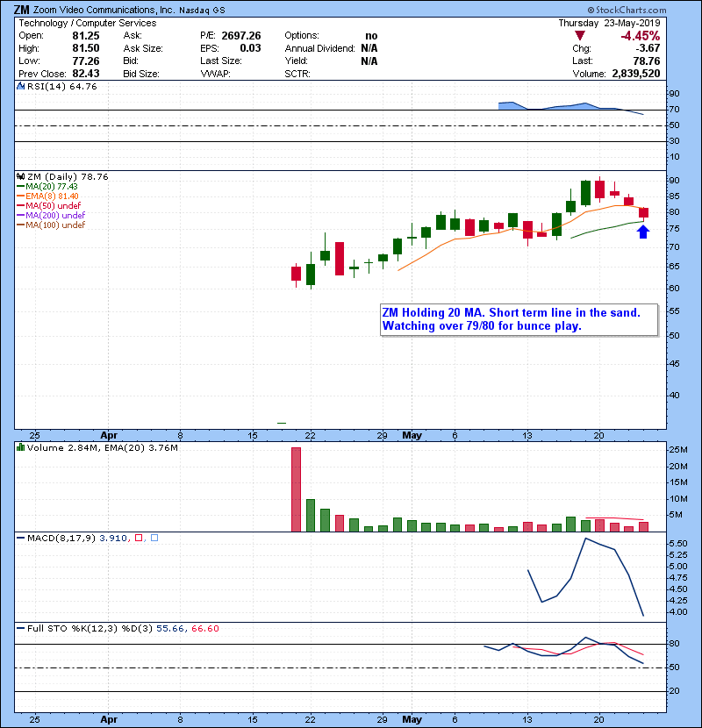The image size is (702, 728).
Task: Select the Last value 78.76 in the header
Action: pos(646,61)
